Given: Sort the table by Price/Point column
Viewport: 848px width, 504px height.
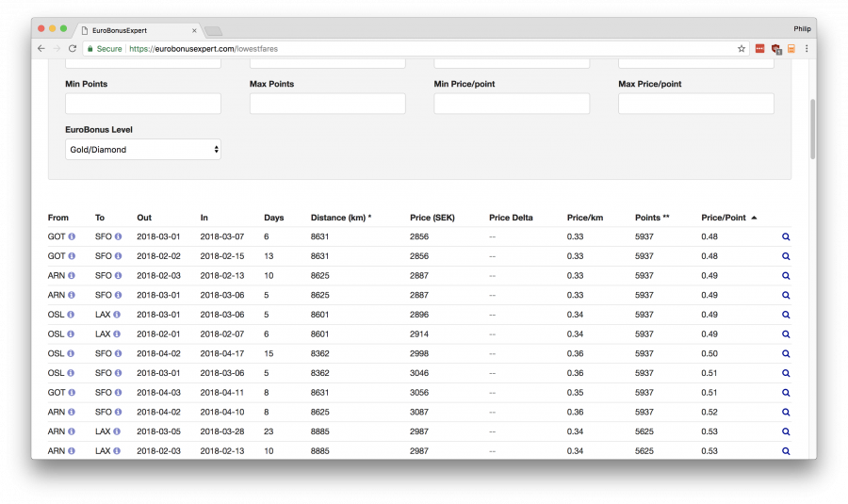Looking at the screenshot, I should (x=724, y=218).
